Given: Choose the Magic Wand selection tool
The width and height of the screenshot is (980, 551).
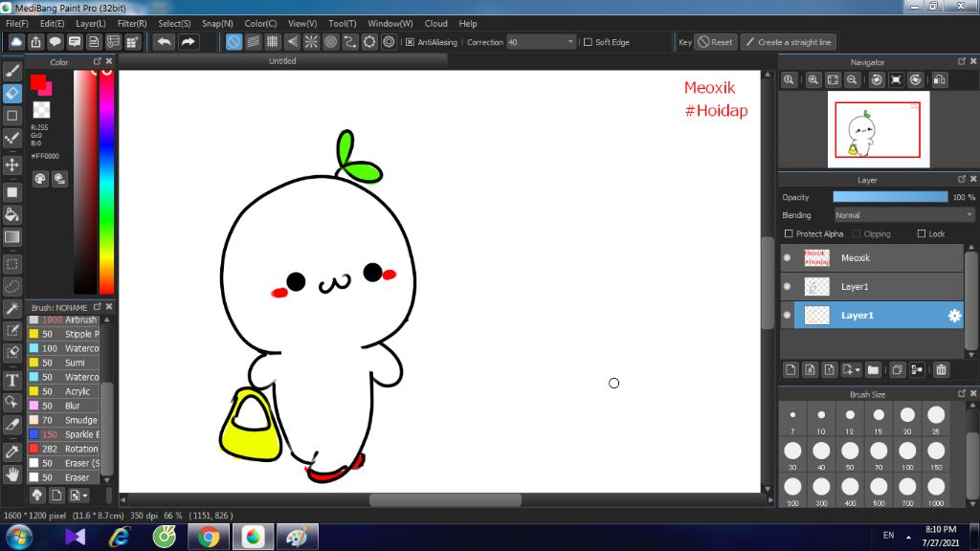Looking at the screenshot, I should tap(12, 308).
